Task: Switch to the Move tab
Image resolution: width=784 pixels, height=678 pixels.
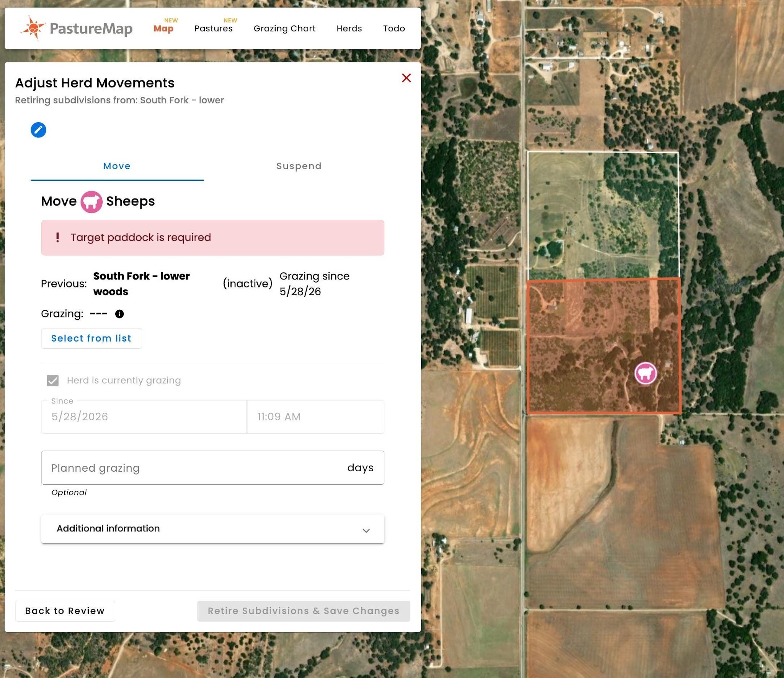Action: pos(117,166)
